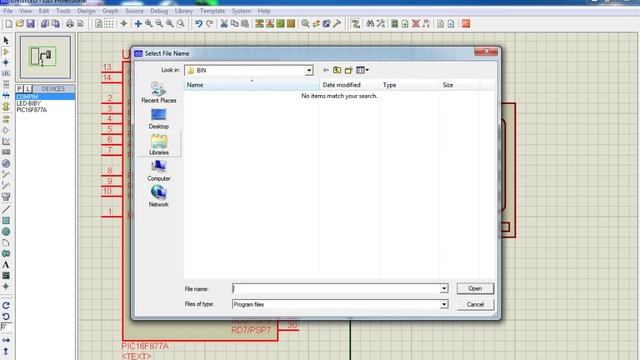Click into the File name input field
The width and height of the screenshot is (640, 360).
(336, 289)
